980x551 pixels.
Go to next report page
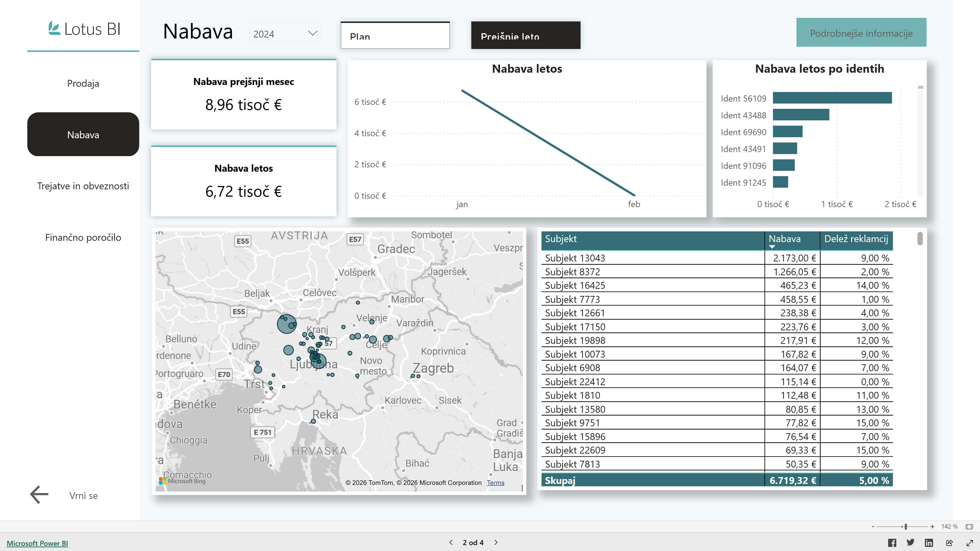[x=496, y=543]
